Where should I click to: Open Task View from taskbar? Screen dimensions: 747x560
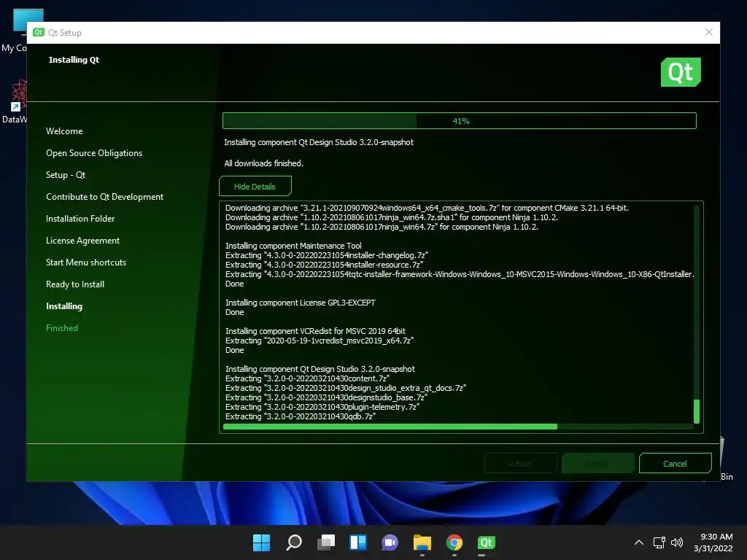click(326, 542)
